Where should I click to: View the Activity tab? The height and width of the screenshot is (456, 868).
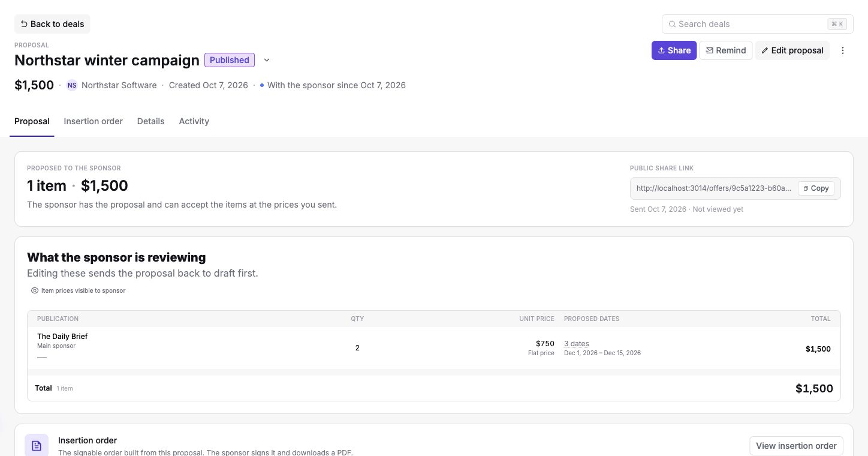click(x=194, y=121)
